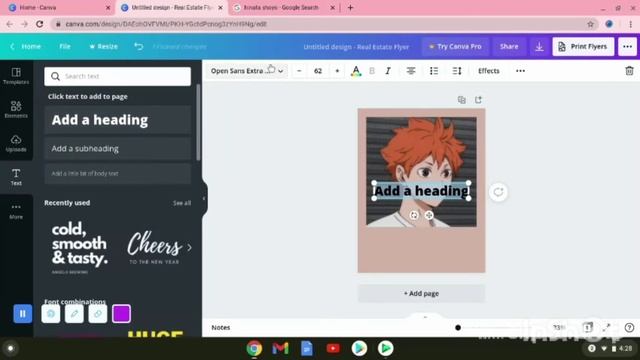
Task: Open the help question mark button
Action: coord(629,327)
